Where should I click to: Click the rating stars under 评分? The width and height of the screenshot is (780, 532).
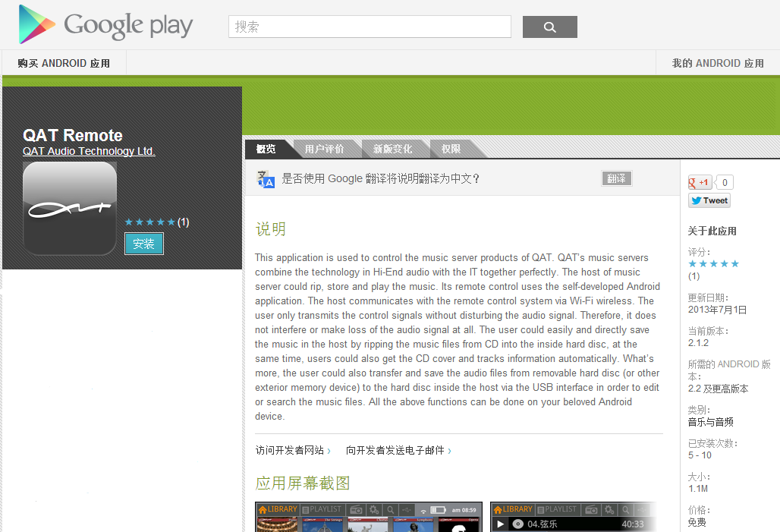click(713, 264)
